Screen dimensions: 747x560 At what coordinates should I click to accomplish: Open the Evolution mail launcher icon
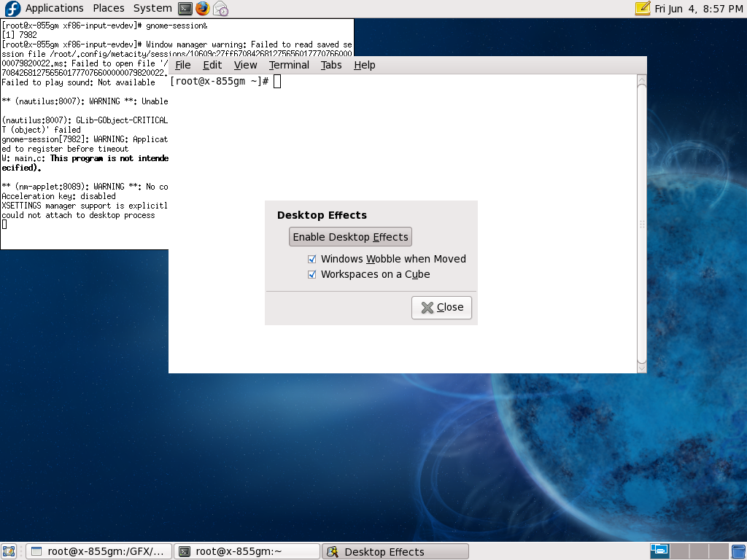pos(220,9)
